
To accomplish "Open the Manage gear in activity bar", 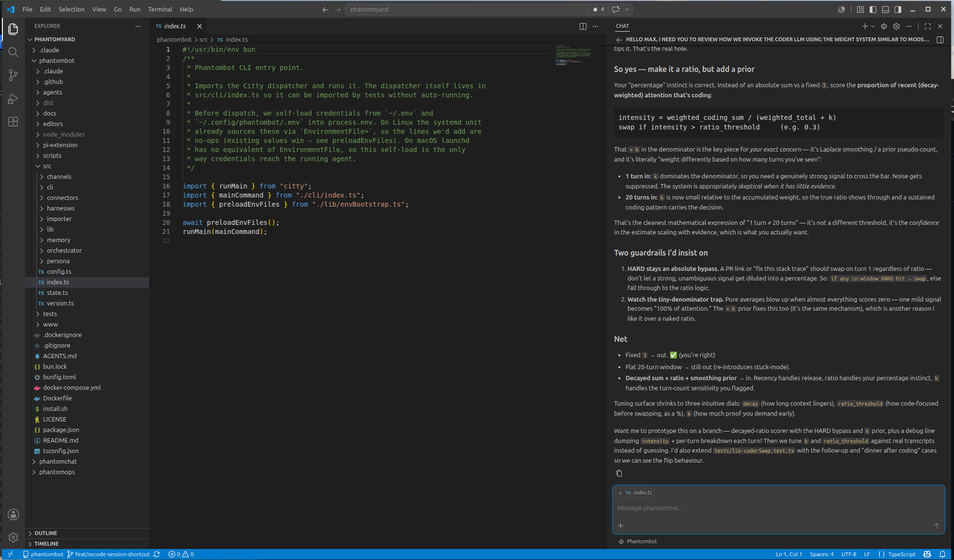I will tap(13, 537).
